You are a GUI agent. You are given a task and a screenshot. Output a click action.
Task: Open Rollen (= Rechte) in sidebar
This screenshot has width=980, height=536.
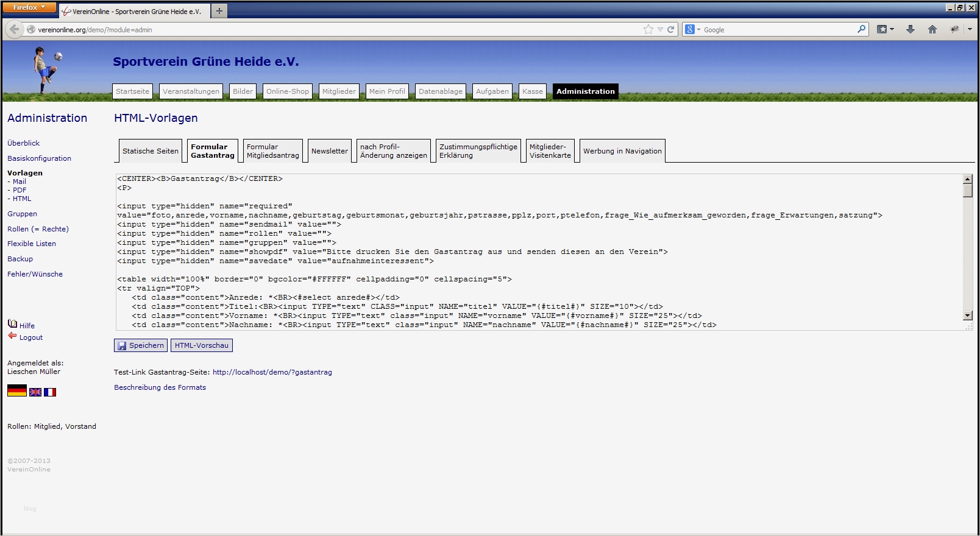tap(38, 229)
